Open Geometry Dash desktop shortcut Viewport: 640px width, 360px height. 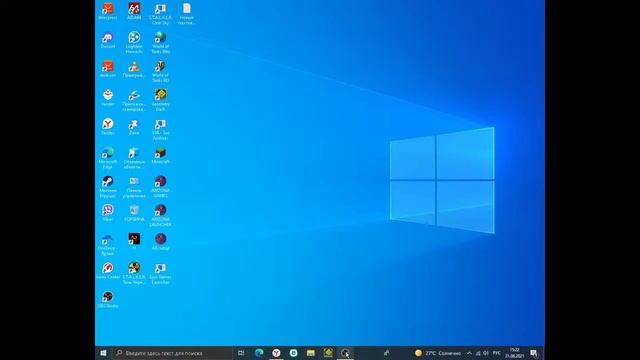(x=160, y=100)
